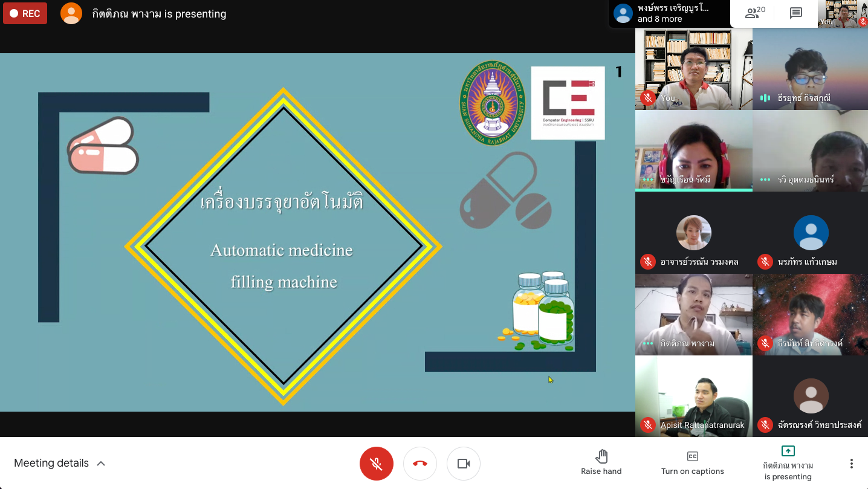Click the muted mic icon on นรภัทร แก้วเกษม
This screenshot has width=868, height=489.
tap(765, 262)
